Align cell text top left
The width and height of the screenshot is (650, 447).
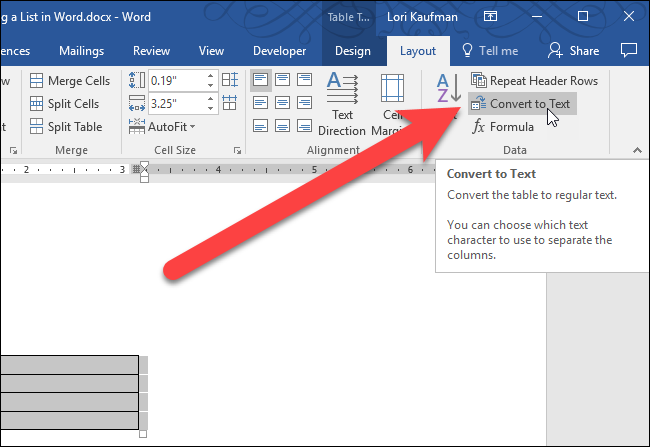click(260, 79)
